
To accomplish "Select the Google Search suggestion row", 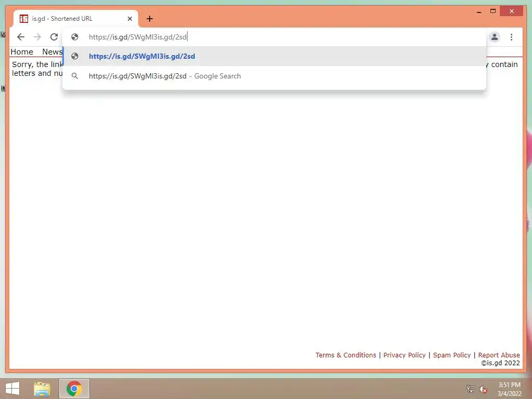I will click(274, 76).
